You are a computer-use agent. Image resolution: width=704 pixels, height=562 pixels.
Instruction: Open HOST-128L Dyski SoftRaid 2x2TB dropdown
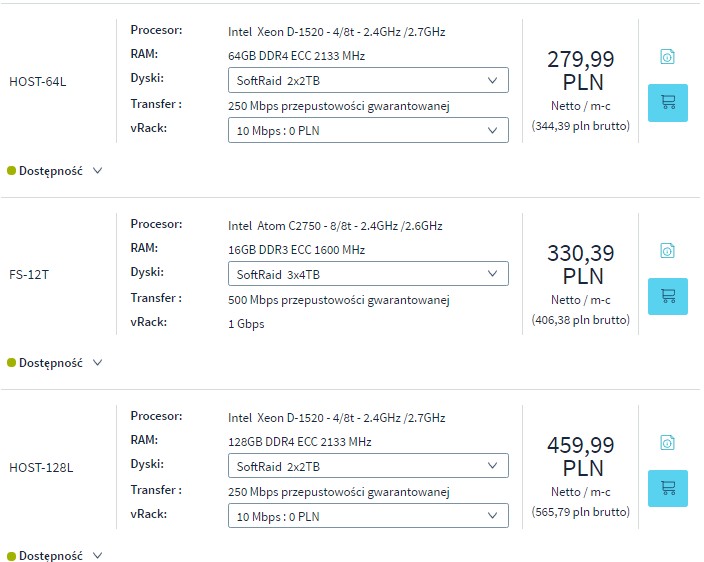[368, 466]
